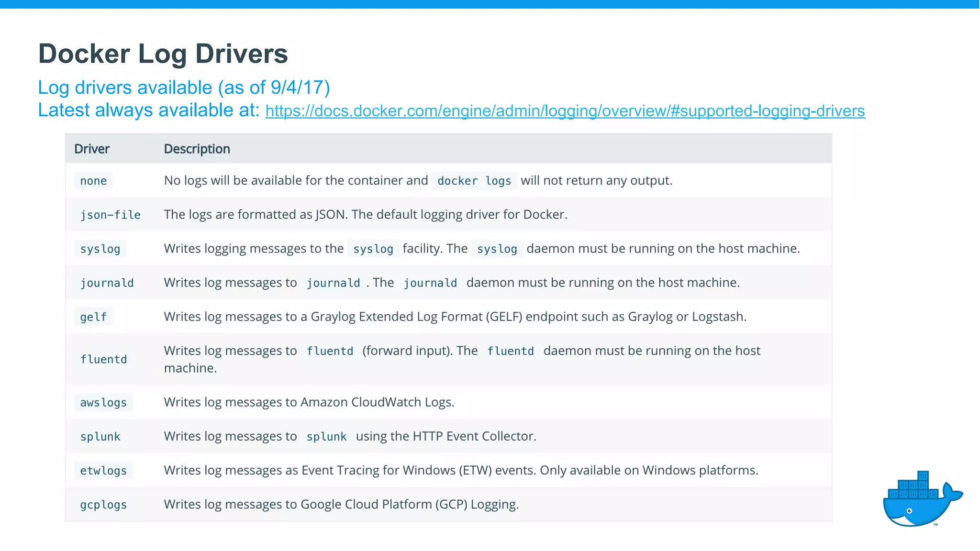Select the 'journald' driver cell in Driver column
This screenshot has width=980, height=551.
coord(107,283)
